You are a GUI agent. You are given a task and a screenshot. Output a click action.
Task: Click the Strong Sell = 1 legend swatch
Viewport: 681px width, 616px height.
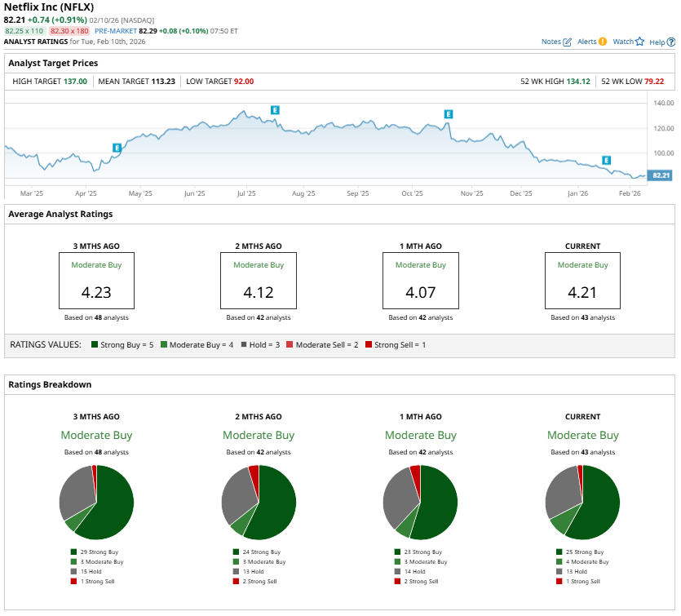click(x=369, y=345)
